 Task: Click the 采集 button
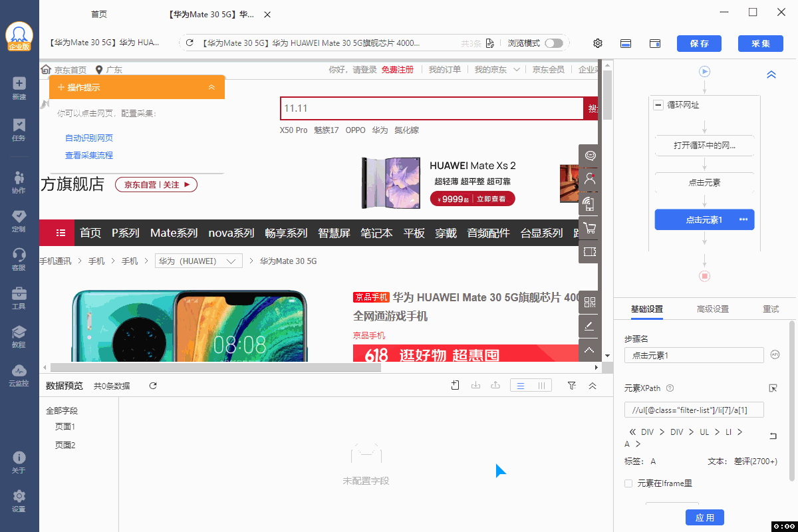click(761, 43)
